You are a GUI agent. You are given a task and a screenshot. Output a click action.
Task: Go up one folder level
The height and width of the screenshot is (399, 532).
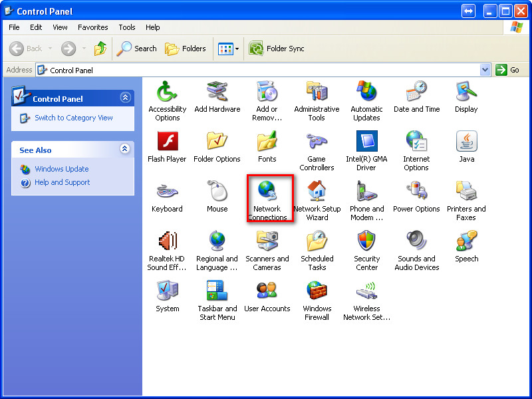pyautogui.click(x=100, y=49)
